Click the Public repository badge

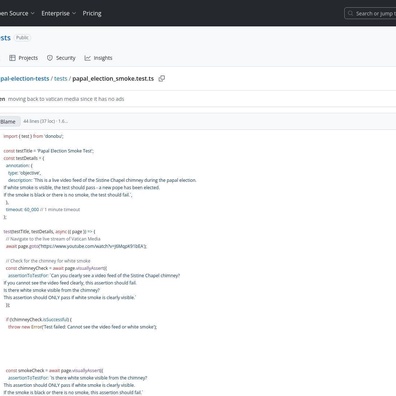pyautogui.click(x=22, y=37)
